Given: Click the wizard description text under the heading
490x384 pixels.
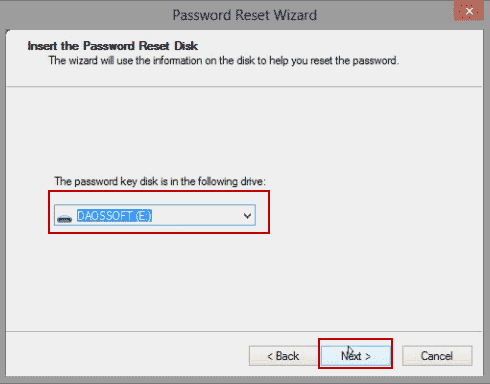Looking at the screenshot, I should click(x=224, y=61).
